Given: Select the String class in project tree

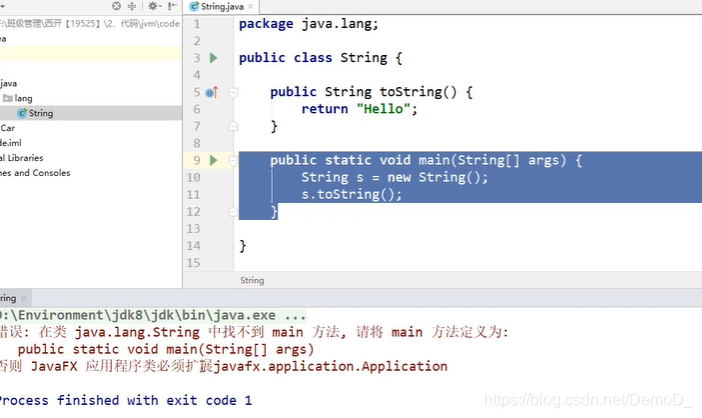Looking at the screenshot, I should click(x=41, y=113).
